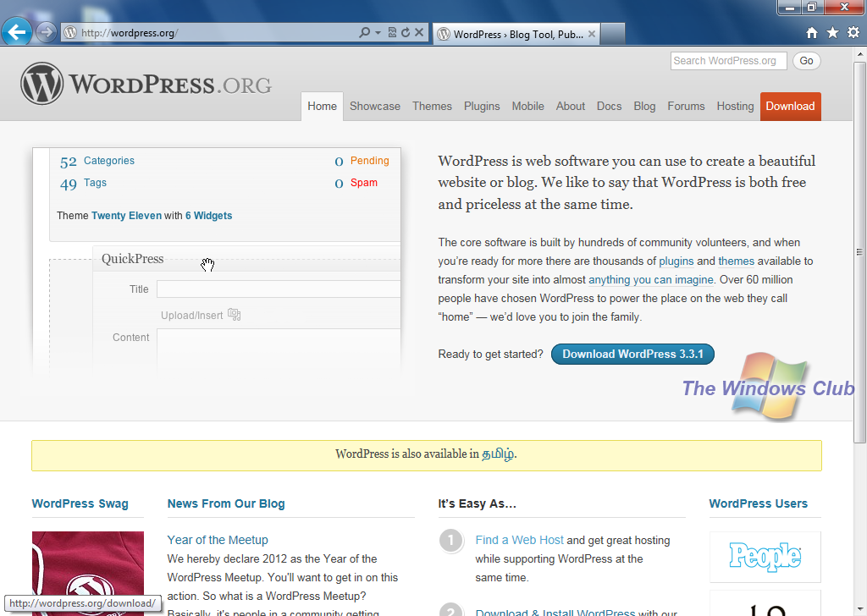This screenshot has height=616, width=867.
Task: Open the Docs menu item
Action: (x=609, y=106)
